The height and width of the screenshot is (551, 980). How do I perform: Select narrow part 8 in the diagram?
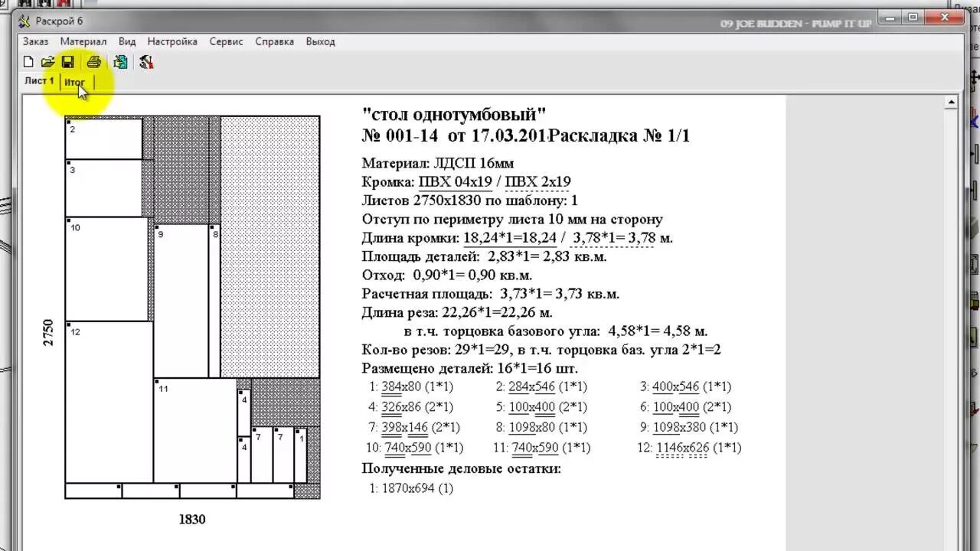214,301
